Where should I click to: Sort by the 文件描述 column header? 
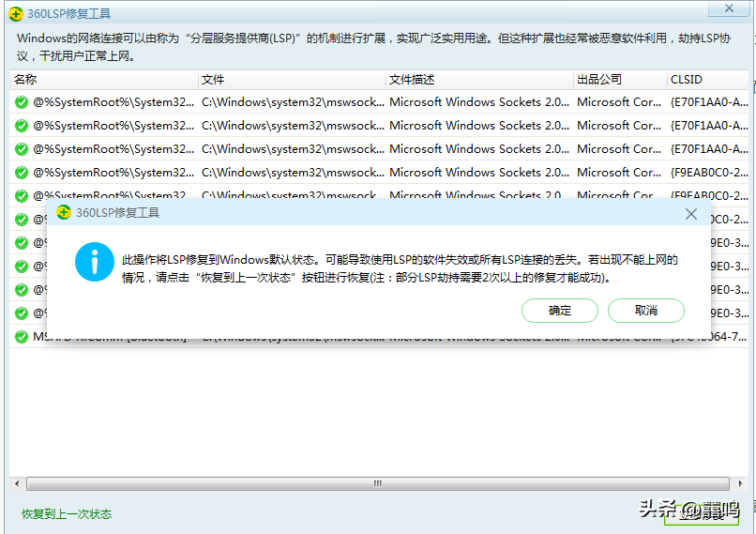pos(479,80)
